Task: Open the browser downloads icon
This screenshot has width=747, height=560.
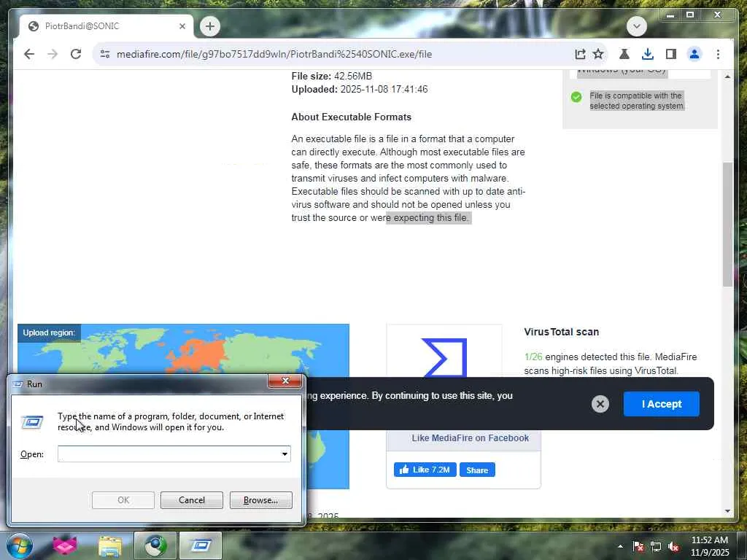Action: pos(648,54)
